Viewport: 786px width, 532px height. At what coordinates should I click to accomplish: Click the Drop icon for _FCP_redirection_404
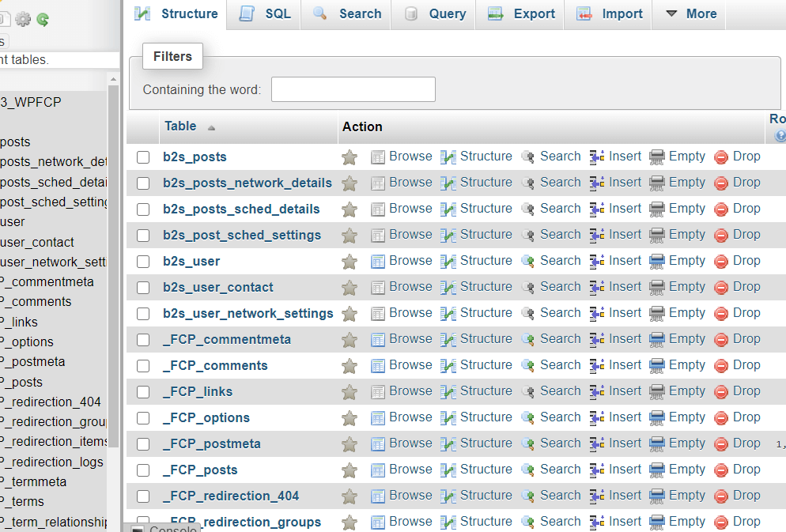[x=721, y=496]
